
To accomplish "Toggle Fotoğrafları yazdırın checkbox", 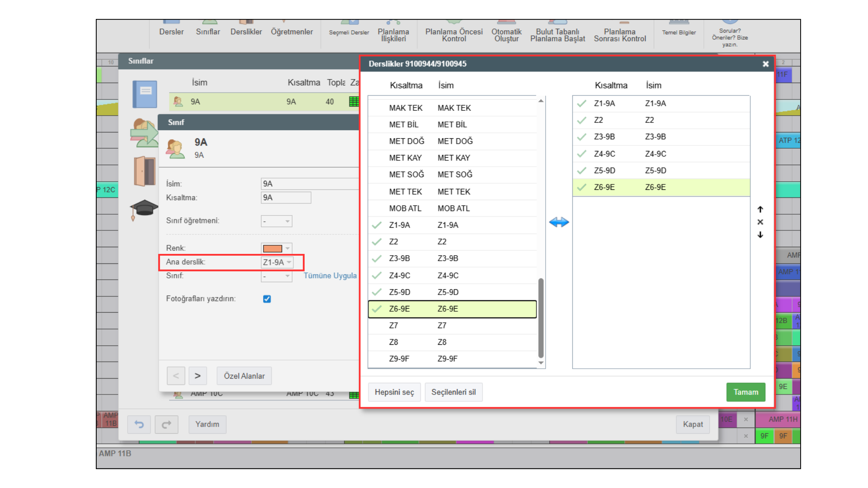I will [267, 299].
